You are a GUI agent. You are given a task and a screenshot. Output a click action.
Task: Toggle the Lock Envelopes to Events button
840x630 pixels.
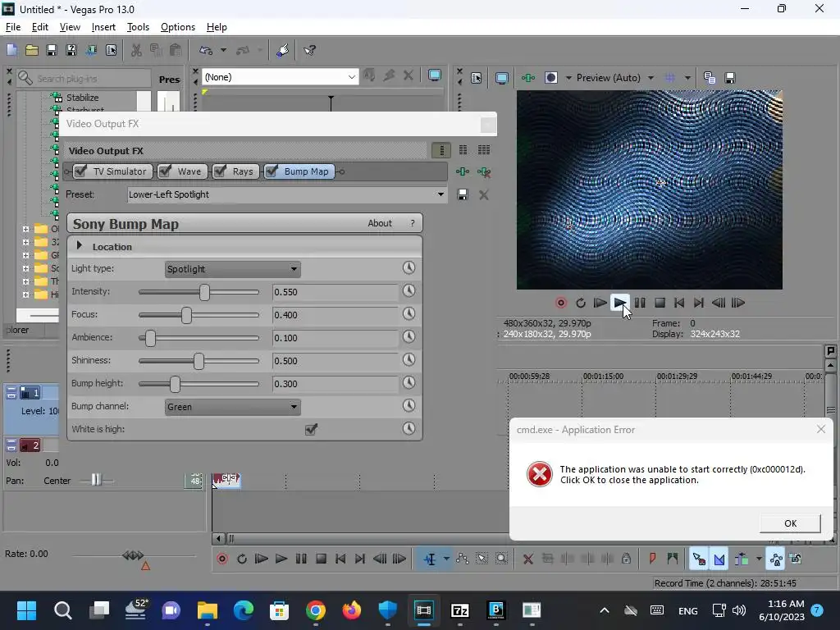[x=775, y=559]
